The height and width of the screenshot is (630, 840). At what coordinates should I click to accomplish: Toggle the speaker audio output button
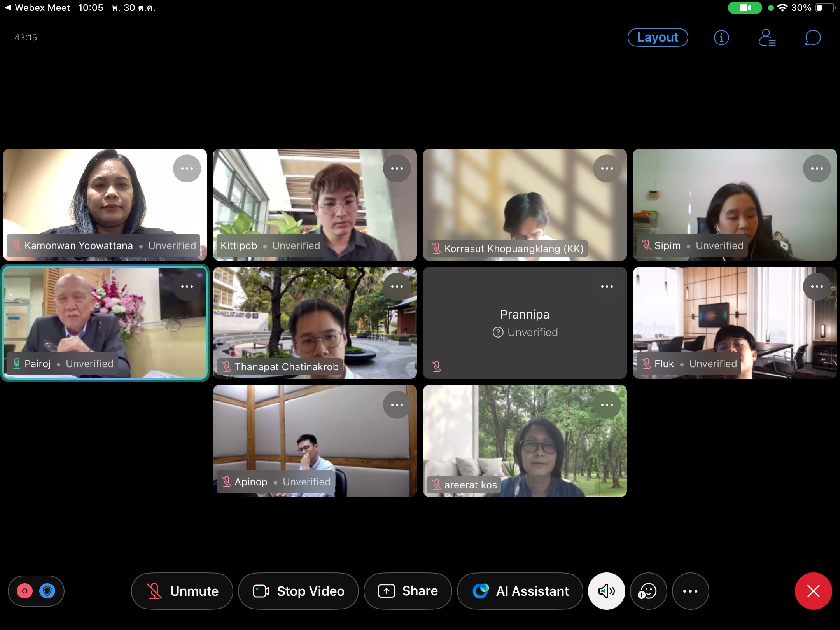[606, 591]
